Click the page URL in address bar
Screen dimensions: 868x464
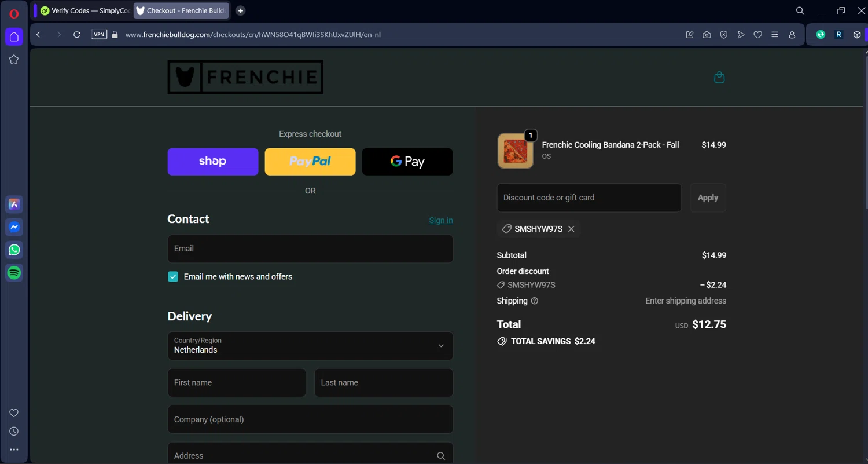click(253, 35)
